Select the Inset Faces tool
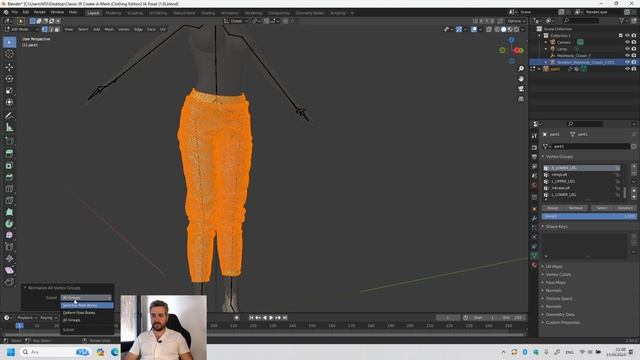The height and width of the screenshot is (360, 640). [9, 166]
